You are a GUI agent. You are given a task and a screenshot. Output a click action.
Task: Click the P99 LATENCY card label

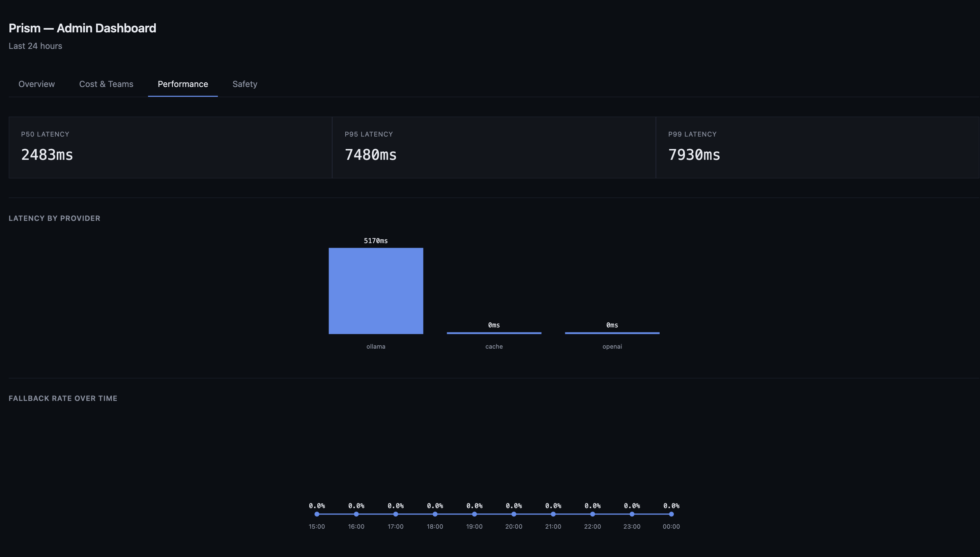(692, 134)
